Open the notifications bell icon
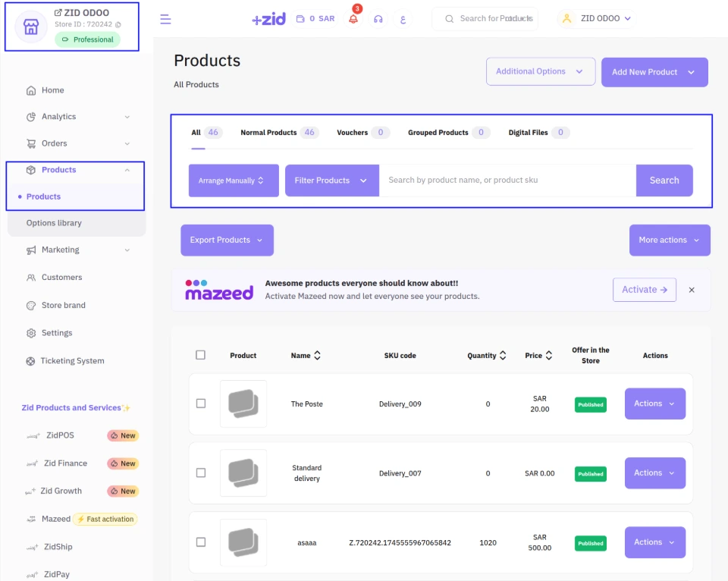This screenshot has width=728, height=581. click(x=353, y=19)
